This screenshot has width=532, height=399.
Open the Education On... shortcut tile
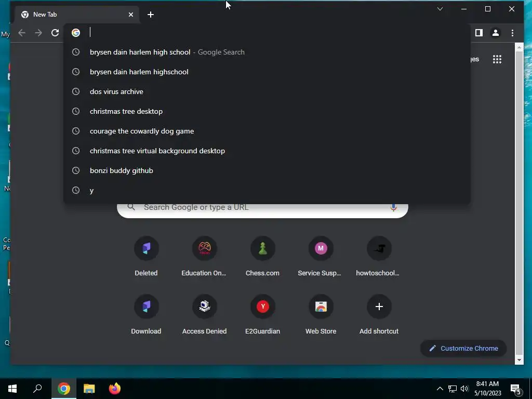pyautogui.click(x=204, y=257)
